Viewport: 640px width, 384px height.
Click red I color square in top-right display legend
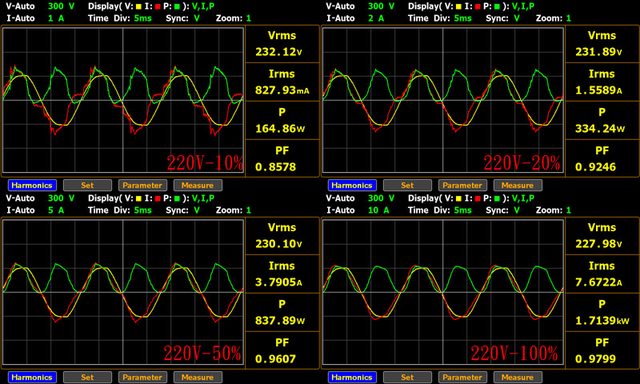[478, 7]
